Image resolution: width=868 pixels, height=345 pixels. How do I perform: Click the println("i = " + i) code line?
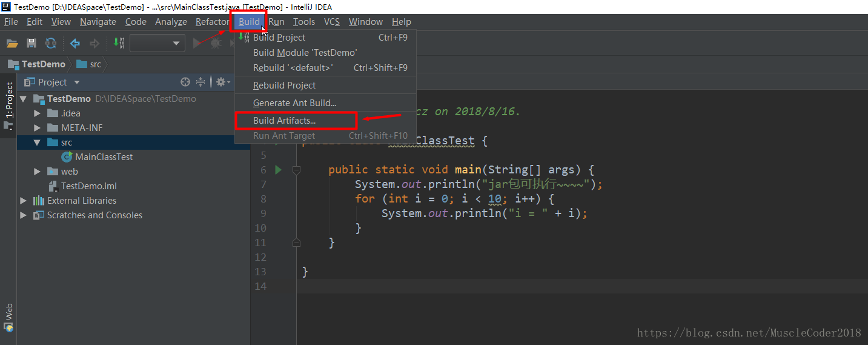coord(485,213)
